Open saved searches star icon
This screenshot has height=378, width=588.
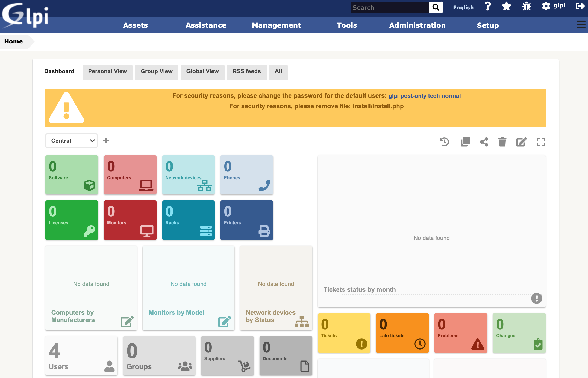tap(507, 6)
